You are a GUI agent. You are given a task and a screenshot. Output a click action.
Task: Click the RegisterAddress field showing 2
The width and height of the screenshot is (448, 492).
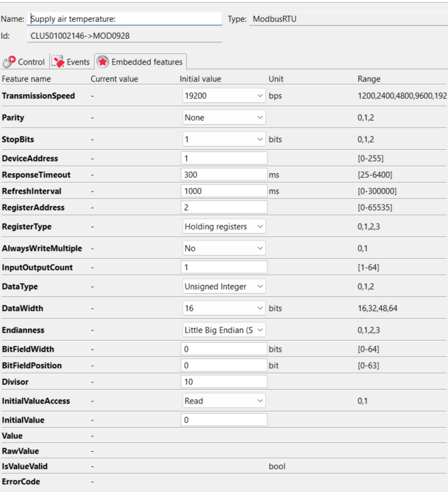click(224, 207)
